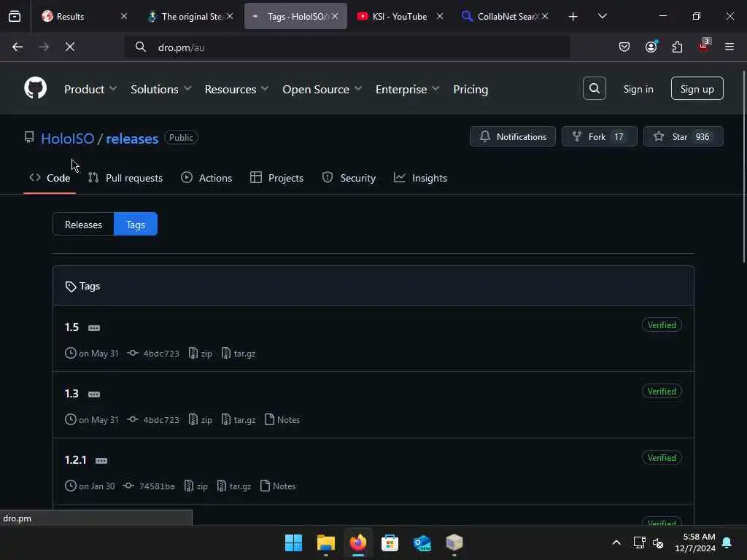Open tag 1.5 title
The height and width of the screenshot is (560, 747).
(71, 327)
